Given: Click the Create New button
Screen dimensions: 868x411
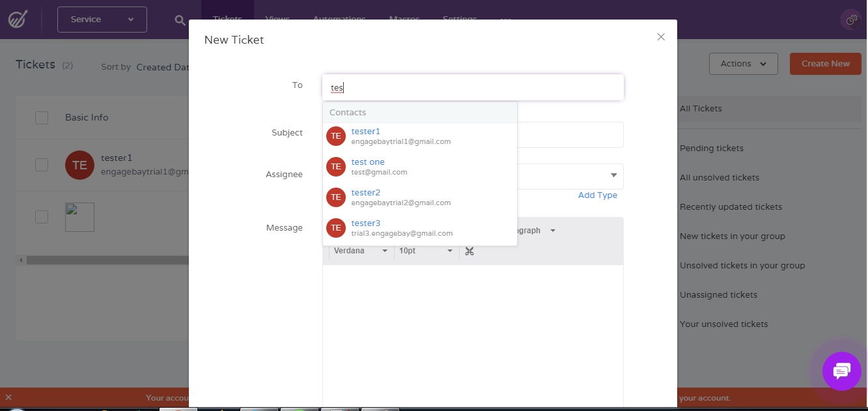Looking at the screenshot, I should click(825, 64).
